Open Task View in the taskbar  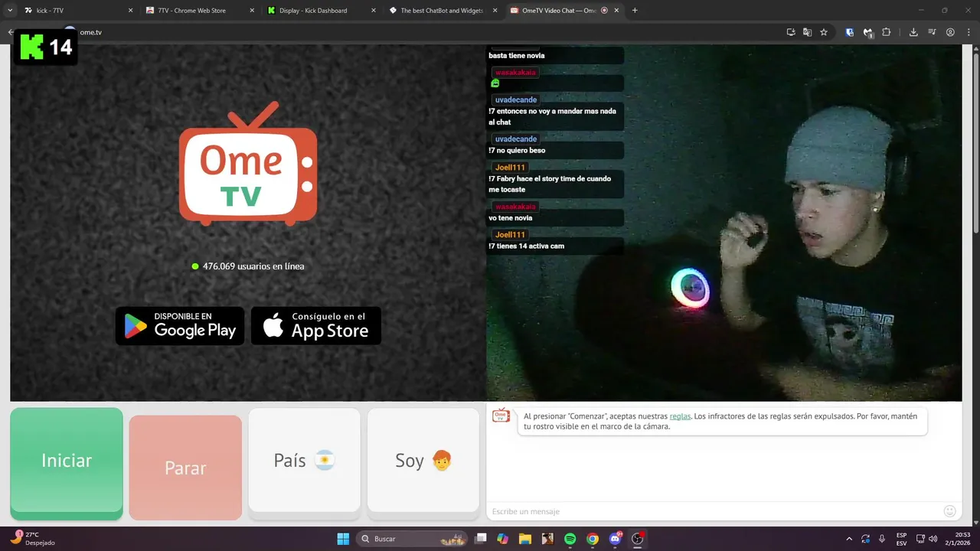click(481, 539)
